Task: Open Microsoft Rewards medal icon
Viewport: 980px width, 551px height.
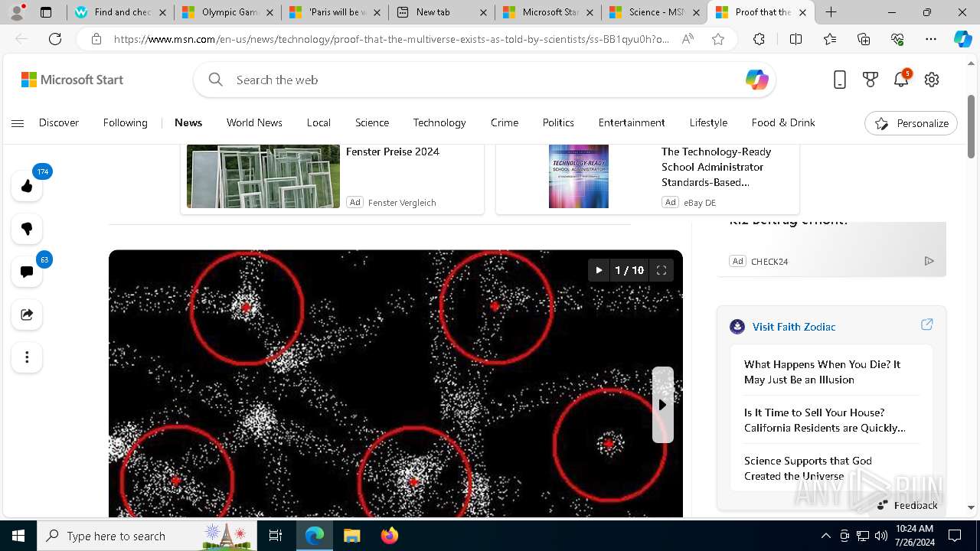Action: (871, 80)
